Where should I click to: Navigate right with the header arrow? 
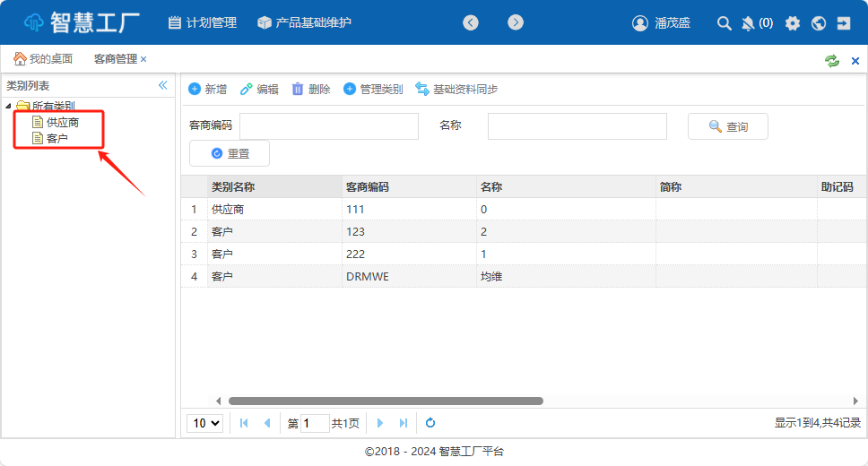(x=515, y=22)
